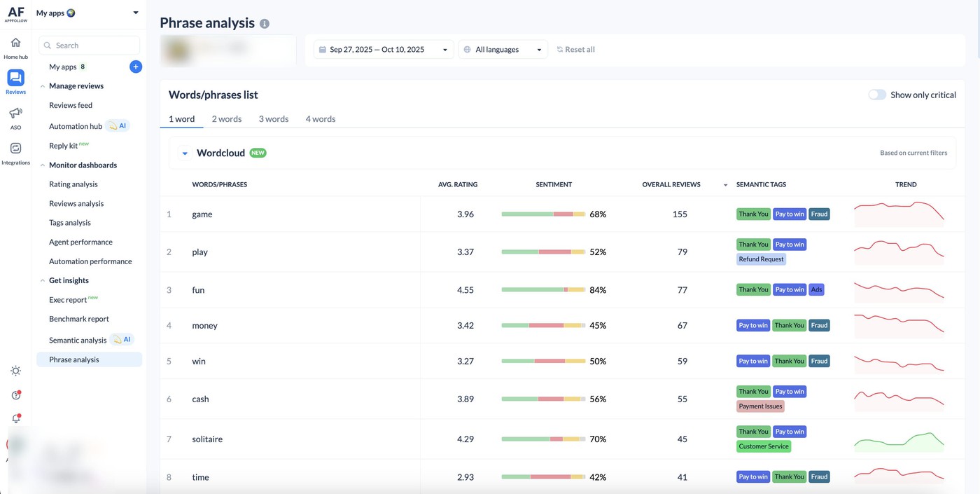Select Phrase analysis in the sidebar
This screenshot has height=494, width=980.
click(89, 359)
